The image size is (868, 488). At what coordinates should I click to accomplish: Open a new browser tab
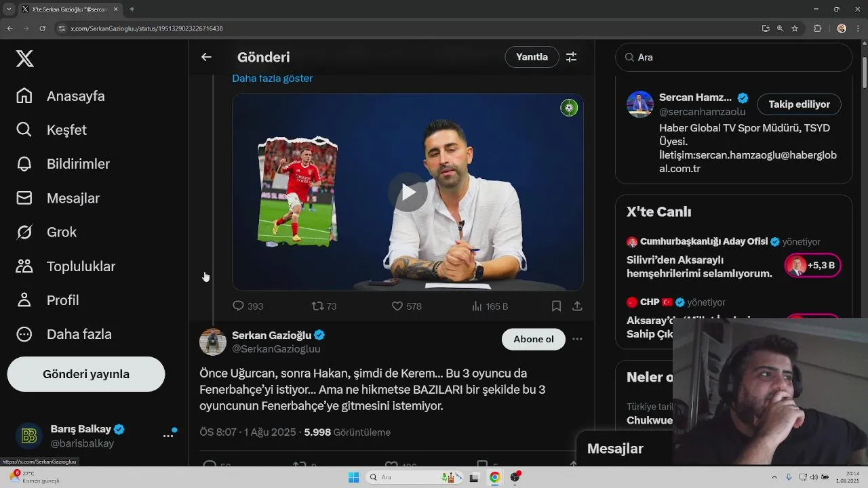coord(132,9)
